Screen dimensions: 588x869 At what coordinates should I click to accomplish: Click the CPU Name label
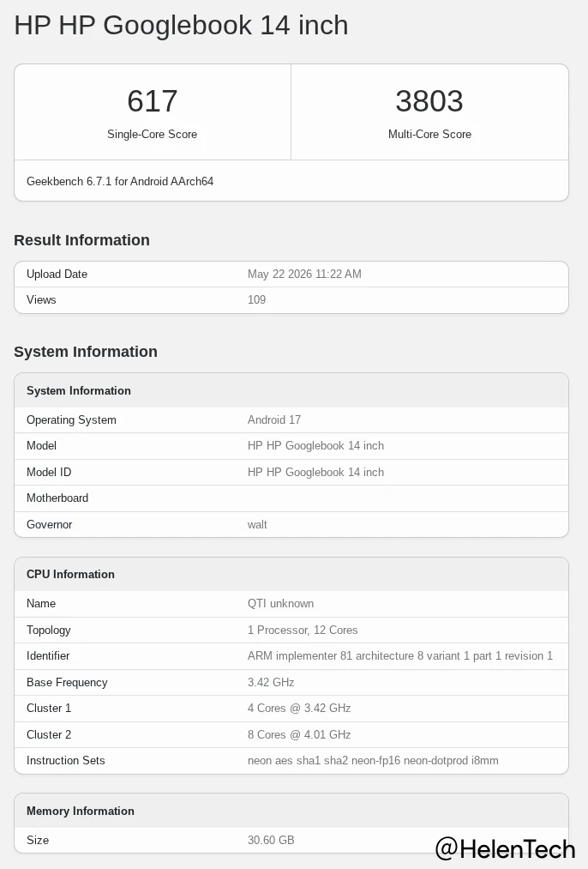pyautogui.click(x=41, y=604)
